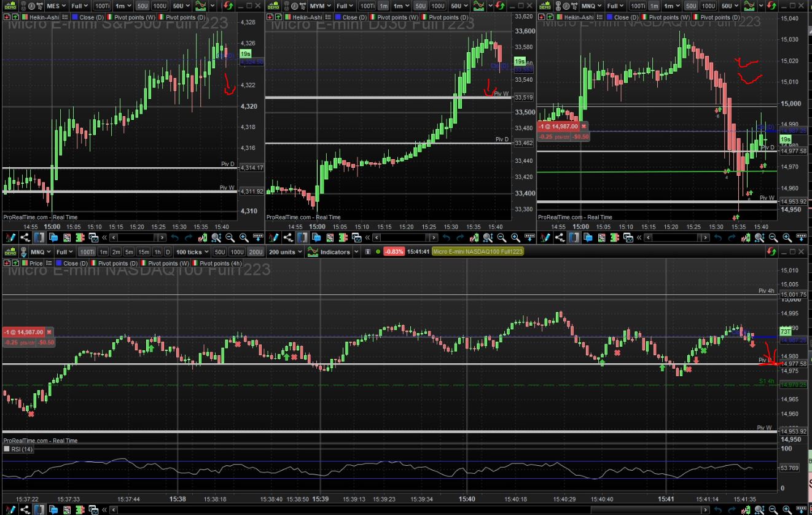Open the 1m timeframe dropdown in MES chart
This screenshot has height=515, width=812.
pos(122,6)
